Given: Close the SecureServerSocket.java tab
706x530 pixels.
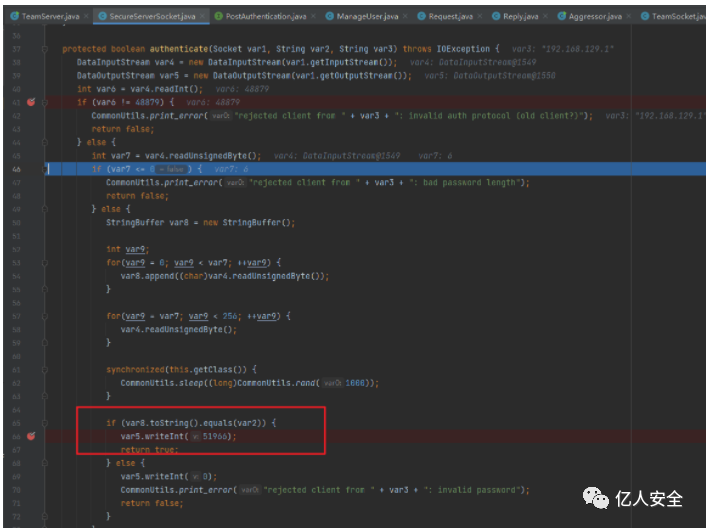Looking at the screenshot, I should click(202, 16).
